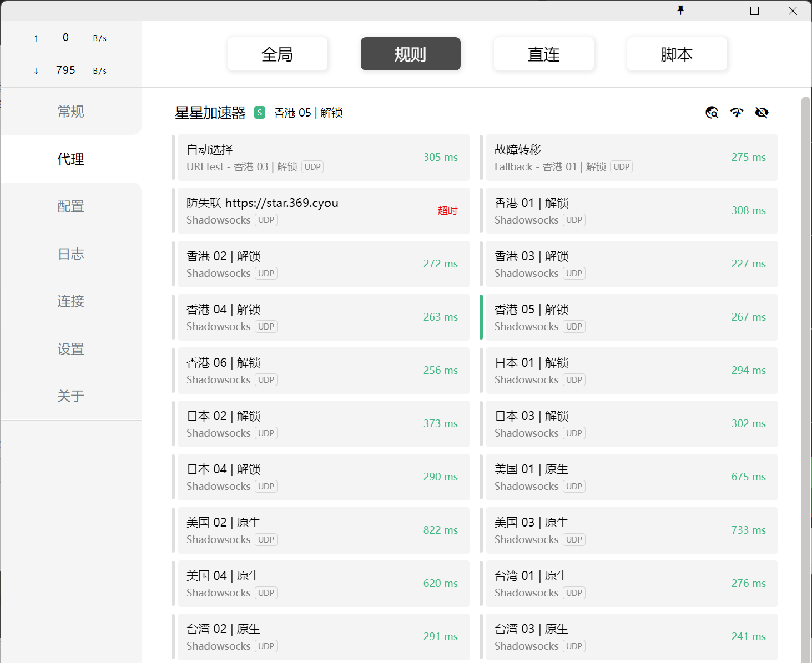Click the 超时 timeout label on 防失联

447,211
